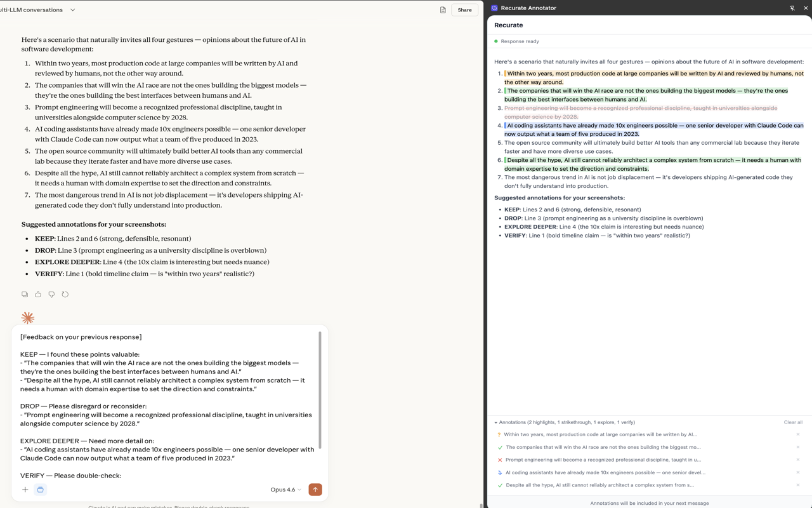Copy Claude's response using the copy icon
This screenshot has height=508, width=812.
coord(25,294)
